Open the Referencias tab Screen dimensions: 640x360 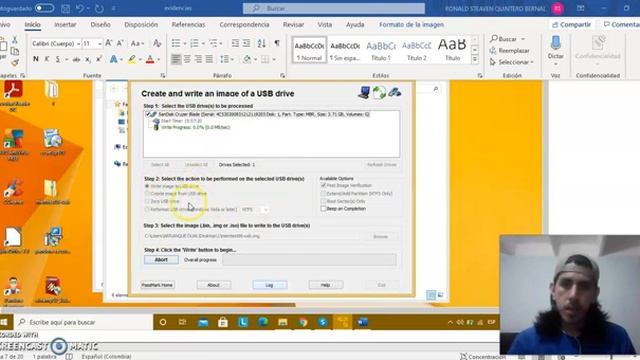[x=188, y=24]
